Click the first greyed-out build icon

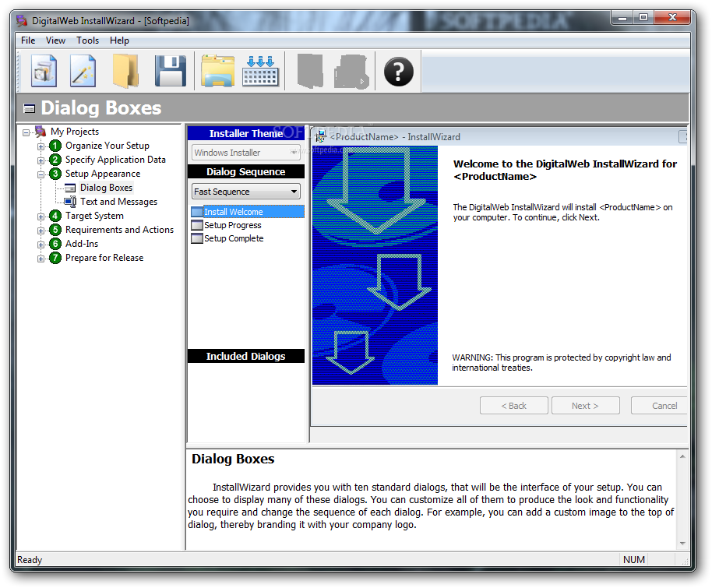(310, 71)
